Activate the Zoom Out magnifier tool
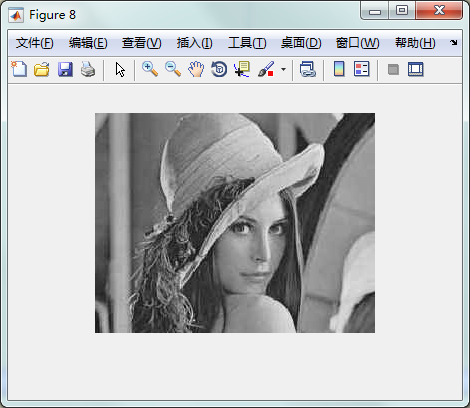 pos(173,69)
